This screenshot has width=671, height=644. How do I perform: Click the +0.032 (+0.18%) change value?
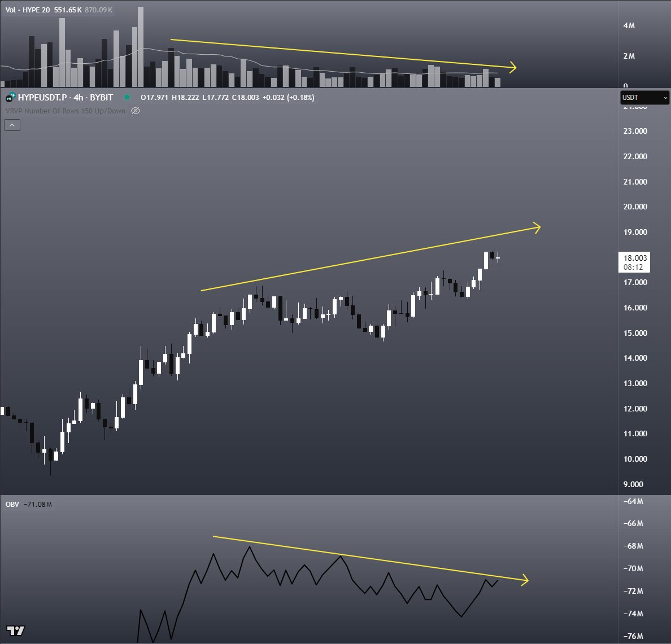click(288, 98)
